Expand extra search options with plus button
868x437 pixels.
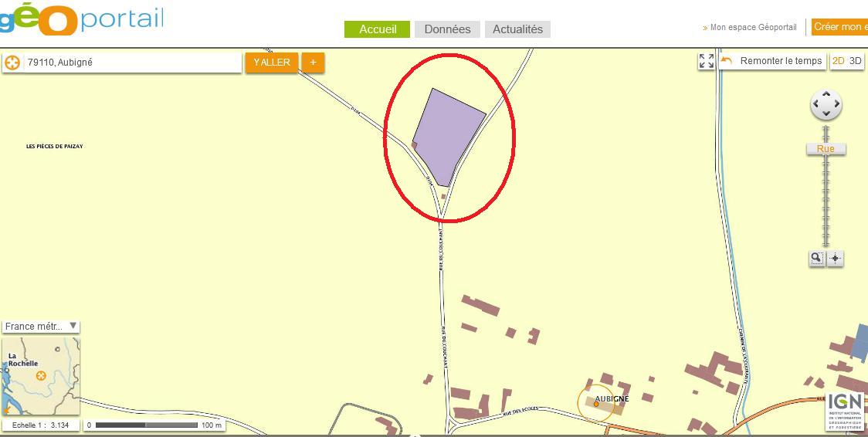pos(314,63)
